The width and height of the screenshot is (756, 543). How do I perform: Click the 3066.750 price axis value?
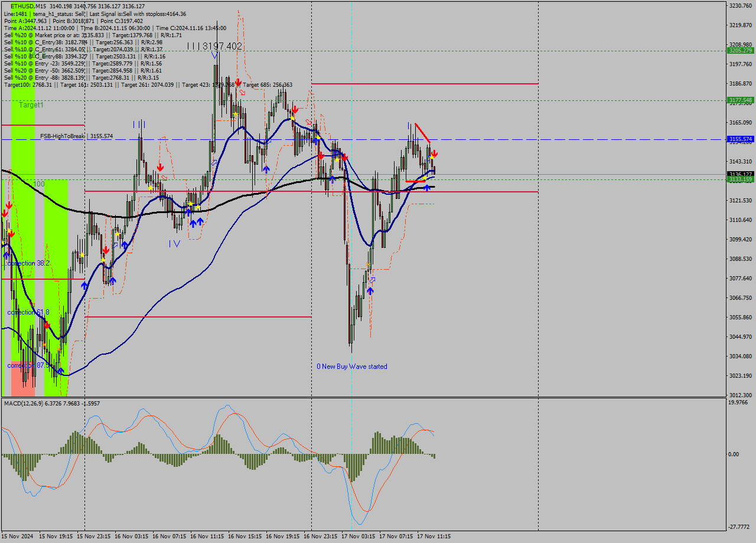click(741, 298)
